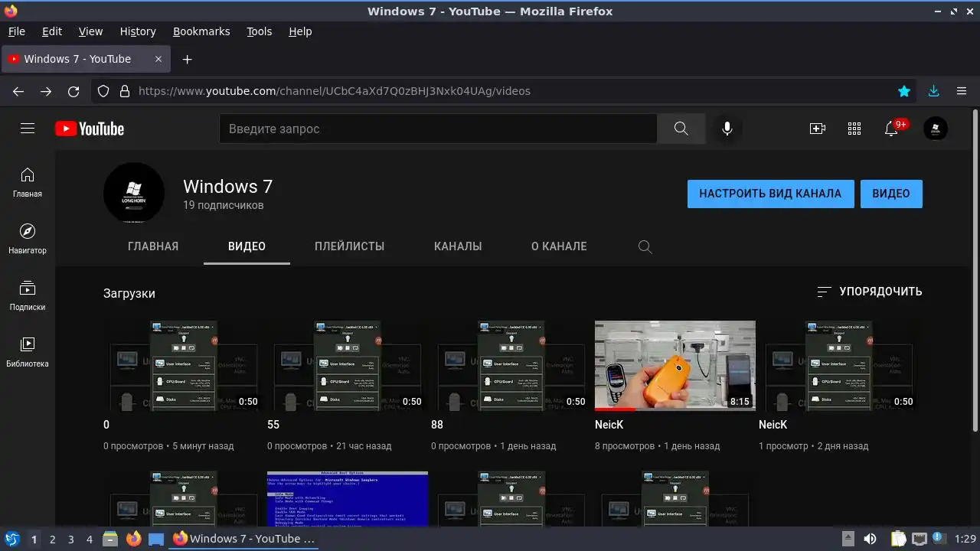The width and height of the screenshot is (980, 551).
Task: Open notifications bell with 9+ badge
Action: tap(891, 129)
